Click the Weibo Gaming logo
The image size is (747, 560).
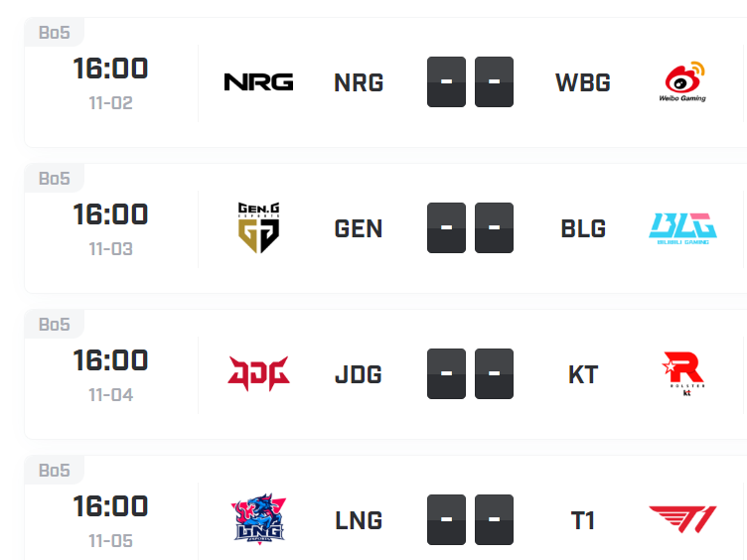click(x=682, y=82)
